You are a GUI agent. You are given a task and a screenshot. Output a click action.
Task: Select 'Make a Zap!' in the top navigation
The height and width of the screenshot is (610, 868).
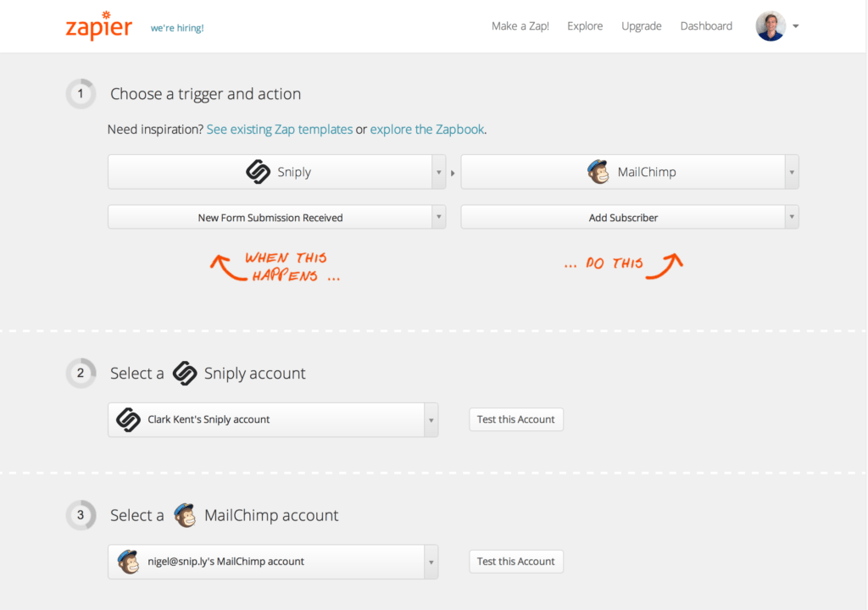(520, 26)
